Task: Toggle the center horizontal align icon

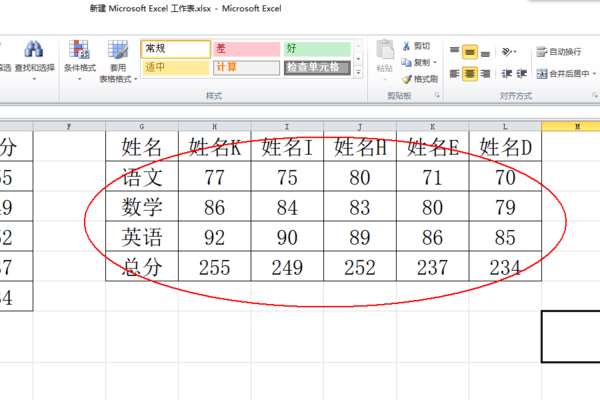Action: [470, 73]
